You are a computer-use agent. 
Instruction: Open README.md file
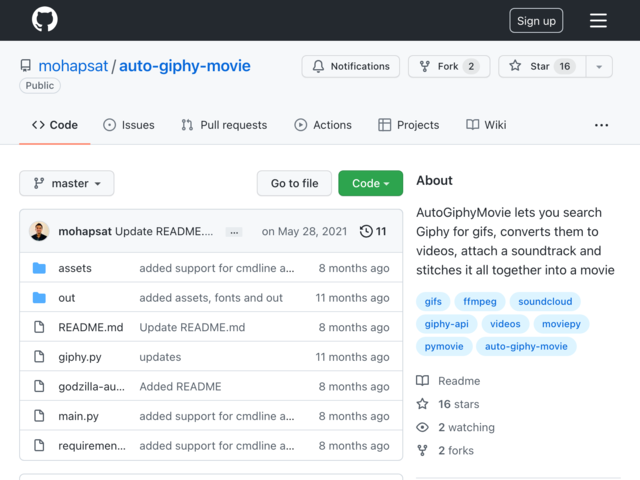pyautogui.click(x=91, y=327)
